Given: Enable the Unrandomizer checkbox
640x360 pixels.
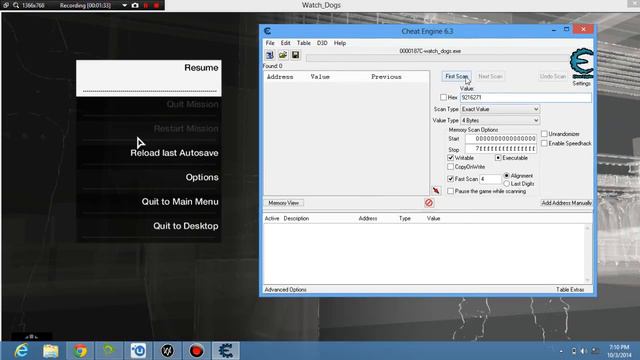Looking at the screenshot, I should 544,134.
